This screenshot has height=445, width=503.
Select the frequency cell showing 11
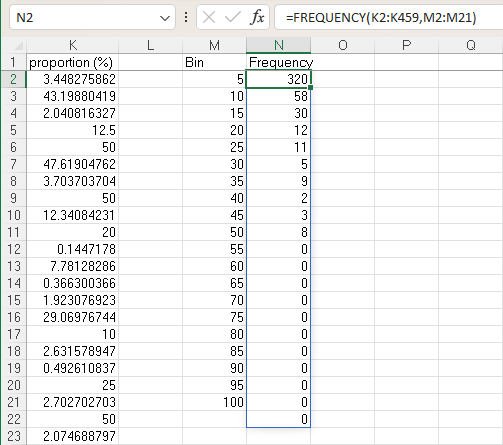278,147
